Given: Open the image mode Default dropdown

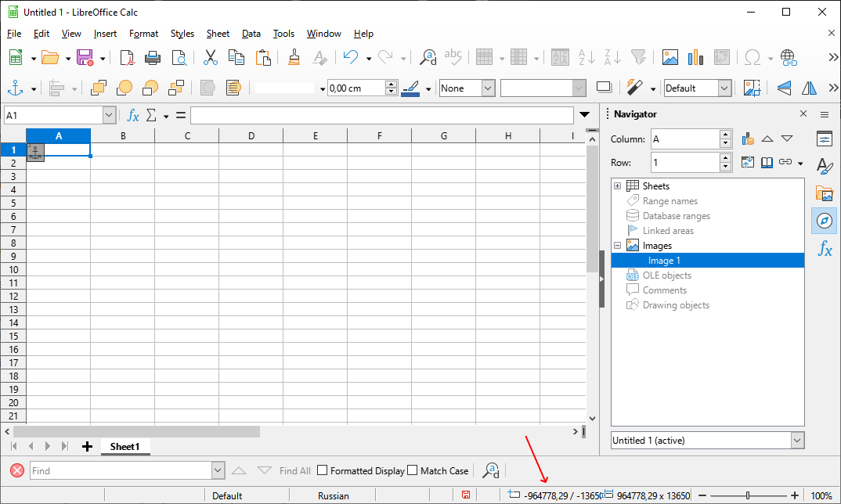Looking at the screenshot, I should pos(724,88).
